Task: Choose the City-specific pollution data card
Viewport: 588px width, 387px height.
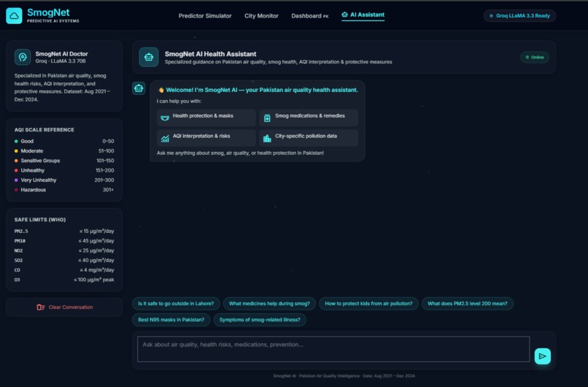Action: click(x=309, y=138)
